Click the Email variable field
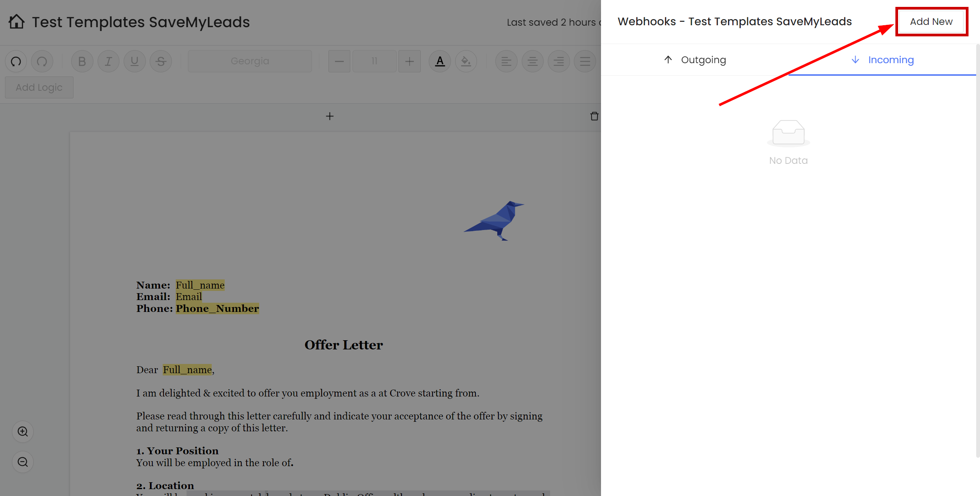This screenshot has height=496, width=980. 189,297
